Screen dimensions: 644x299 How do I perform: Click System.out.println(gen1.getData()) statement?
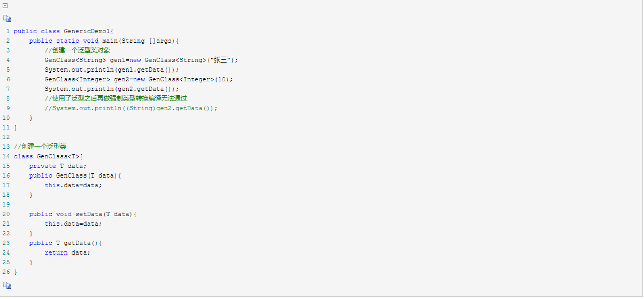pos(112,70)
